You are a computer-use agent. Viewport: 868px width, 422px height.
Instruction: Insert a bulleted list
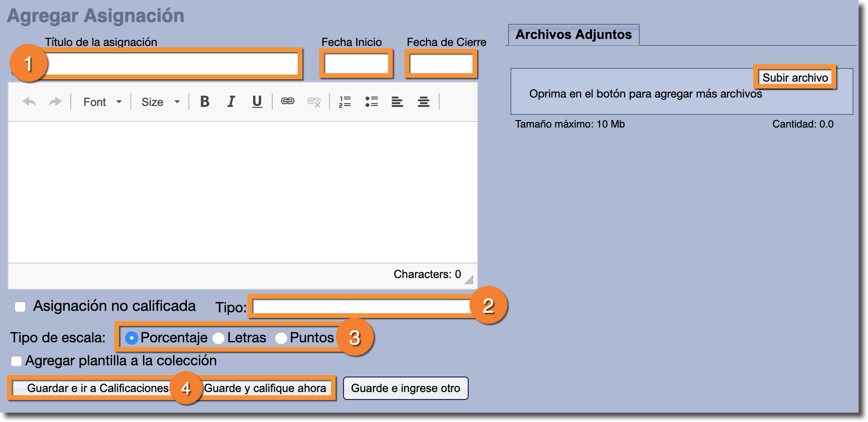(372, 102)
